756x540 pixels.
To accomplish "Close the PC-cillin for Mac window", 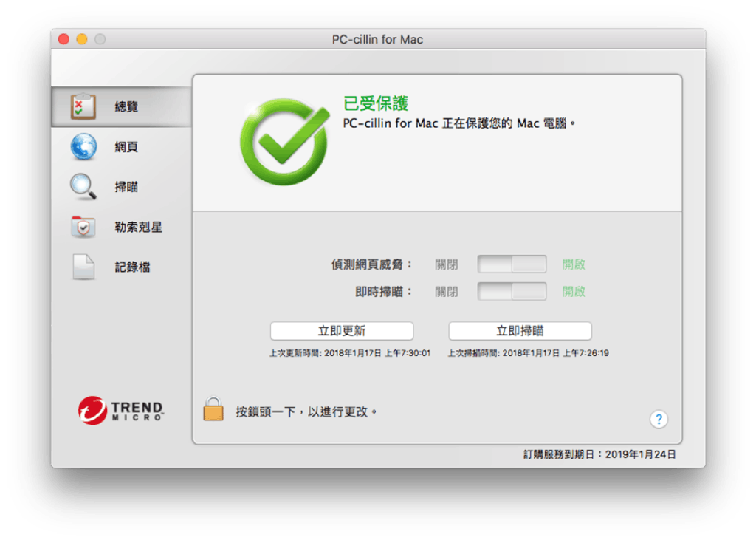I will pyautogui.click(x=63, y=39).
